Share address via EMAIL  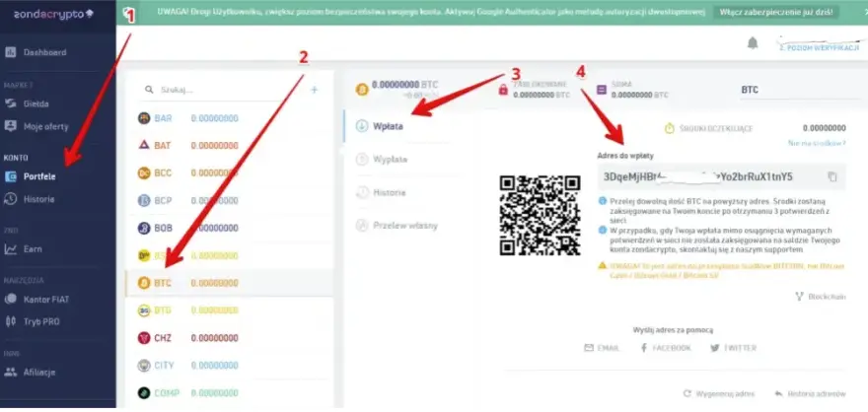(602, 348)
